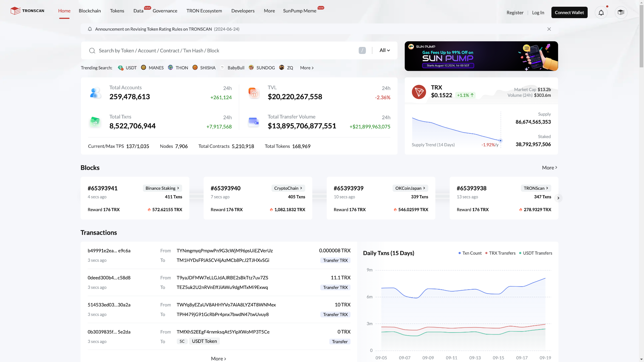The width and height of the screenshot is (644, 362).
Task: Click next arrow in Blocks carousel
Action: click(x=558, y=198)
